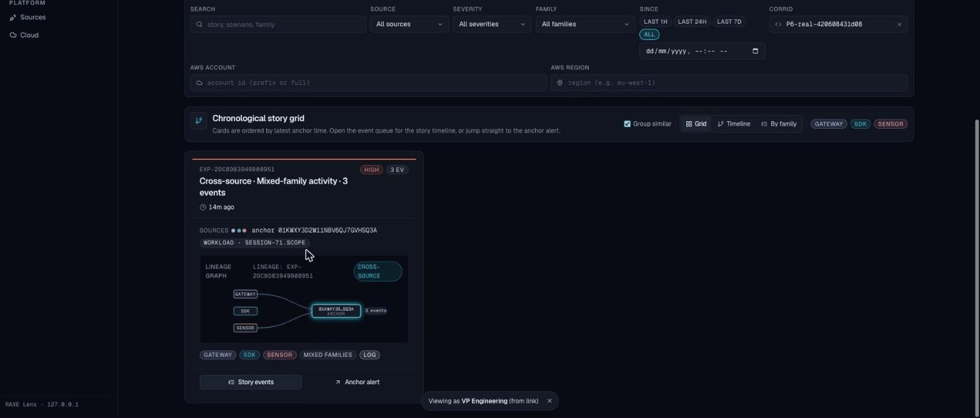Open the All severities dropdown

tap(492, 24)
